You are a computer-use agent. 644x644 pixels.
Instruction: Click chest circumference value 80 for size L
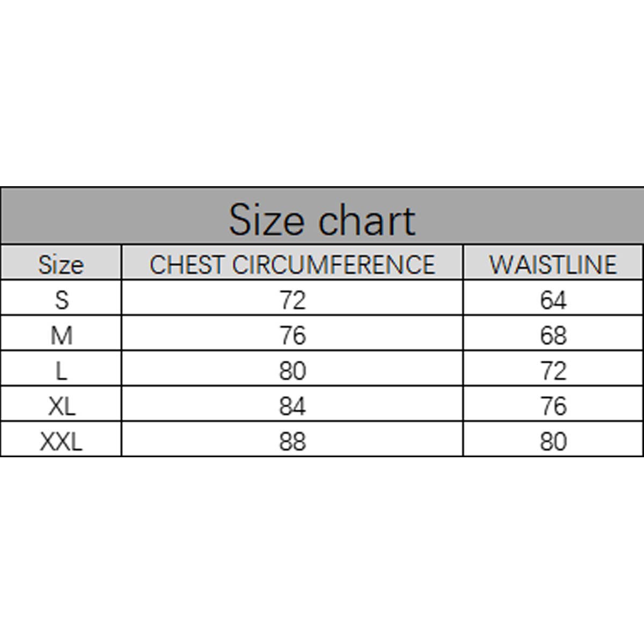coord(292,371)
